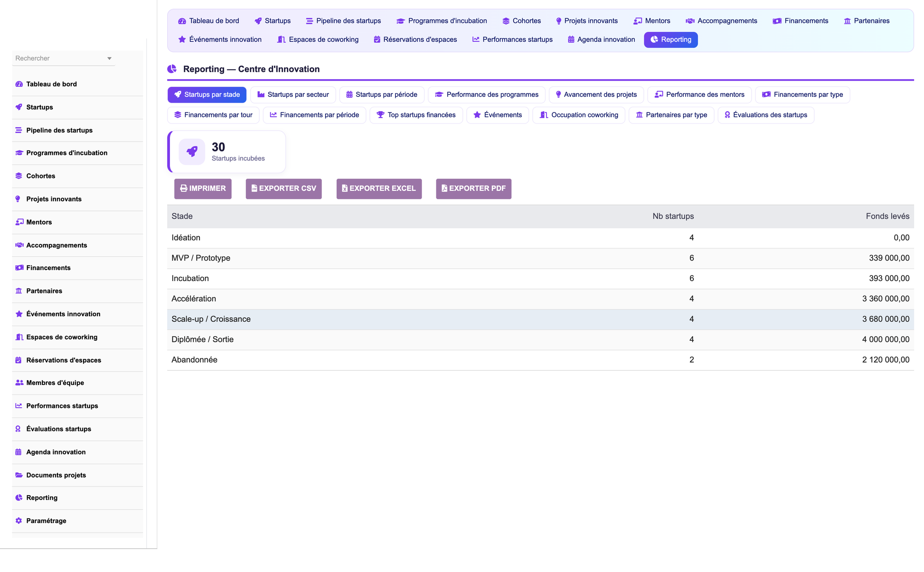The image size is (924, 572).
Task: Click the gear icon beside Paramétrage
Action: [19, 521]
